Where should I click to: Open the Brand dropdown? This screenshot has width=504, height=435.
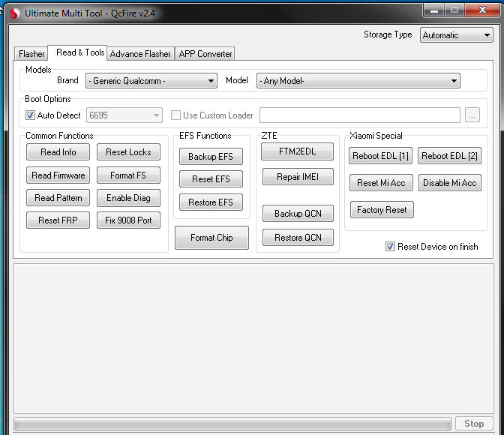click(x=151, y=81)
